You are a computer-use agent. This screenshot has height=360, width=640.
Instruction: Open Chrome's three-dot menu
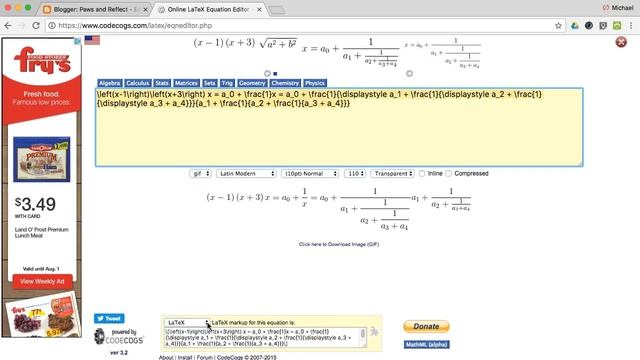(x=631, y=26)
